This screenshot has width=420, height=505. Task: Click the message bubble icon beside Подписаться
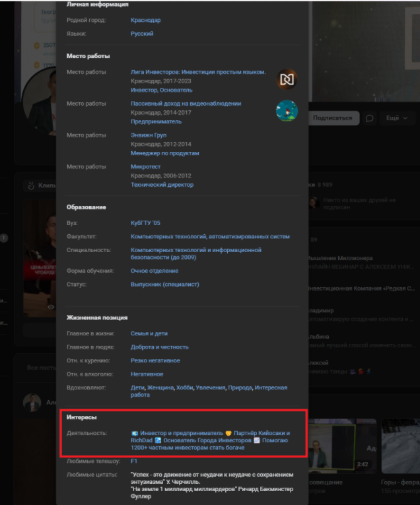(x=369, y=118)
